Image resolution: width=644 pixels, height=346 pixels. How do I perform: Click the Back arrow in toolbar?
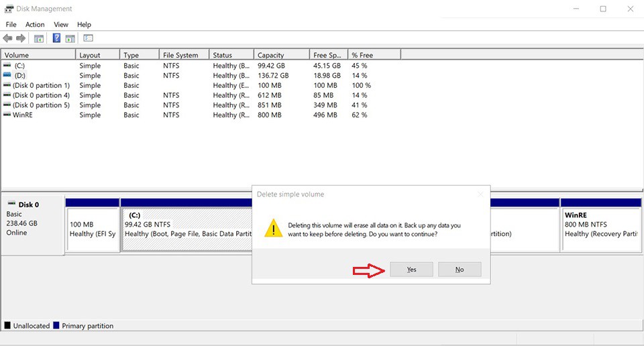coord(7,38)
